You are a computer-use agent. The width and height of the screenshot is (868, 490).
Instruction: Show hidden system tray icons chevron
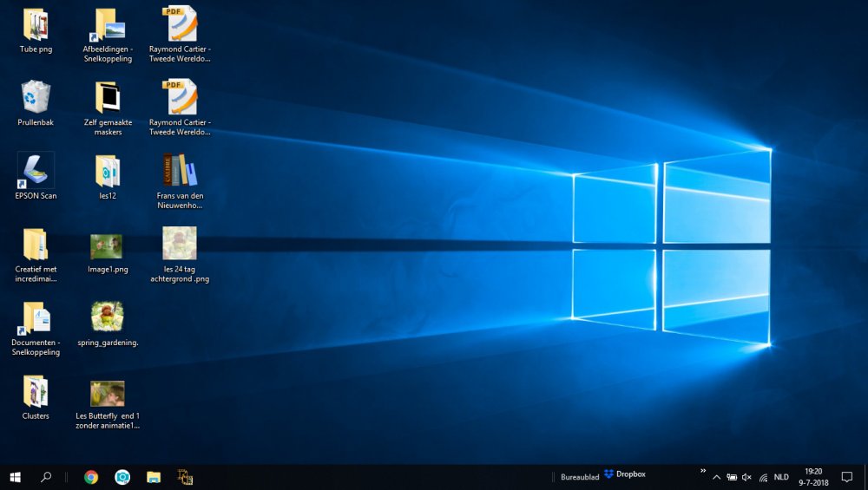[716, 477]
